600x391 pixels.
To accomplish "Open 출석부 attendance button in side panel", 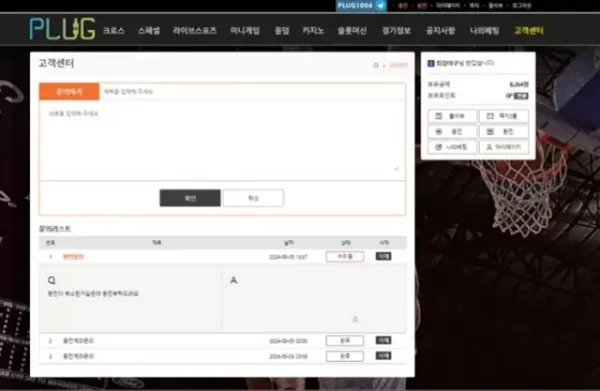I will click(452, 116).
